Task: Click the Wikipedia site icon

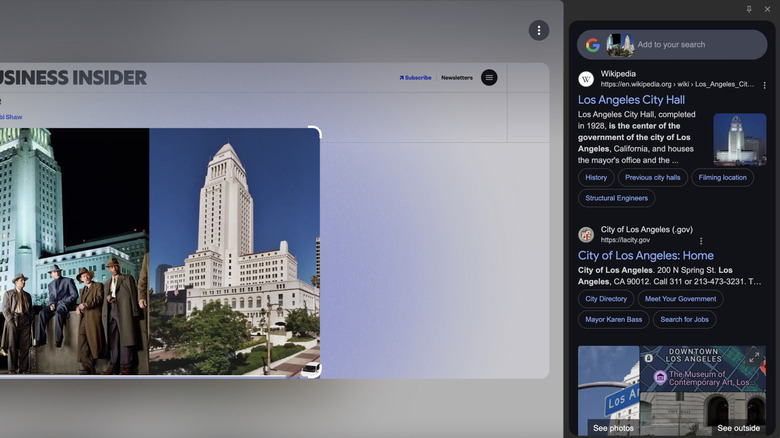Action: pos(586,79)
